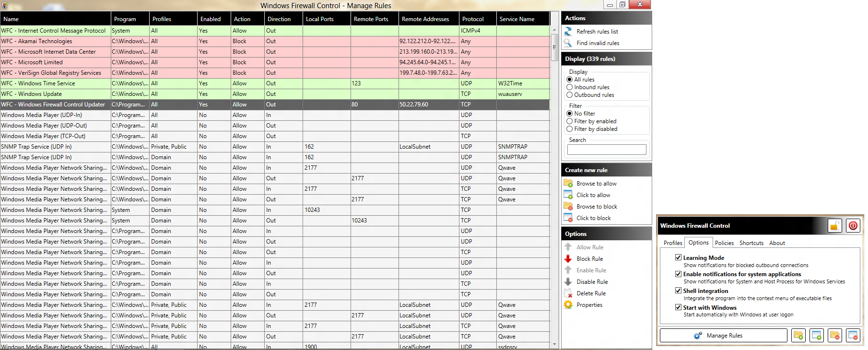Viewport: 868px width, 350px height.
Task: Click the Disable Rule down-arrow icon
Action: click(x=568, y=282)
